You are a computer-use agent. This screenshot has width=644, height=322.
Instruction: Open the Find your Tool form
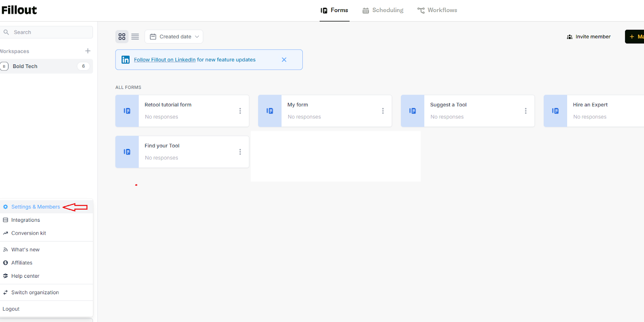[182, 152]
